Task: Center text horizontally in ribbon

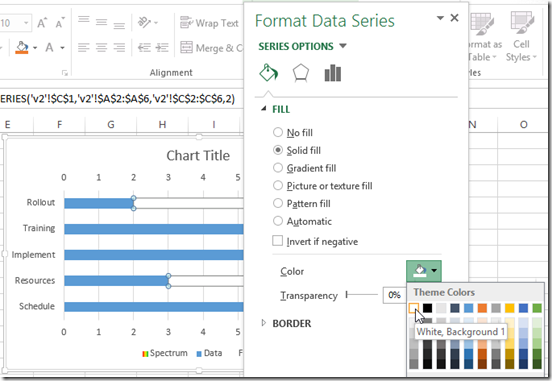Action: tap(101, 47)
